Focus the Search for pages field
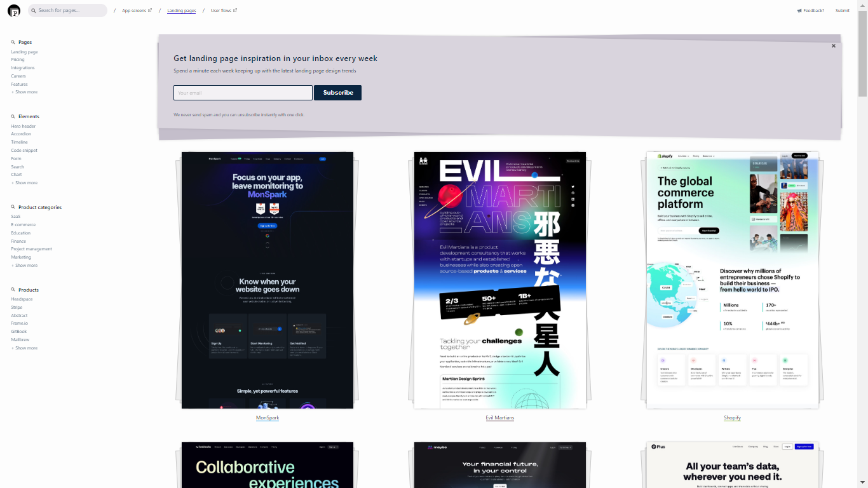 [x=67, y=11]
